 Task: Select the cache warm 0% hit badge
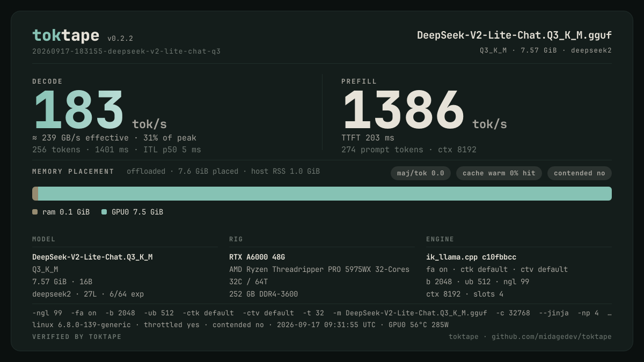(499, 173)
